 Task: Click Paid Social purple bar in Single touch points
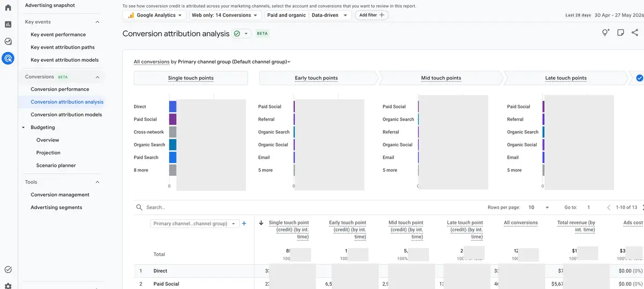pos(173,120)
